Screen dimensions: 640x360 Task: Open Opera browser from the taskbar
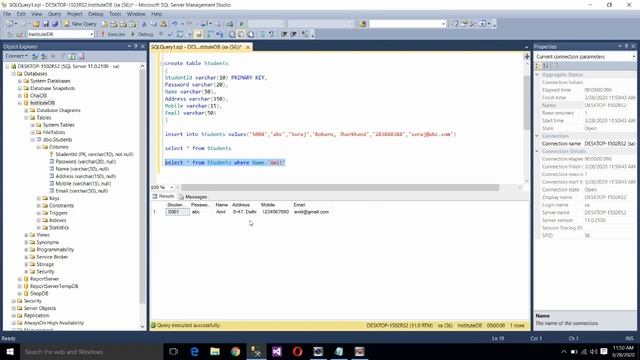pyautogui.click(x=298, y=352)
